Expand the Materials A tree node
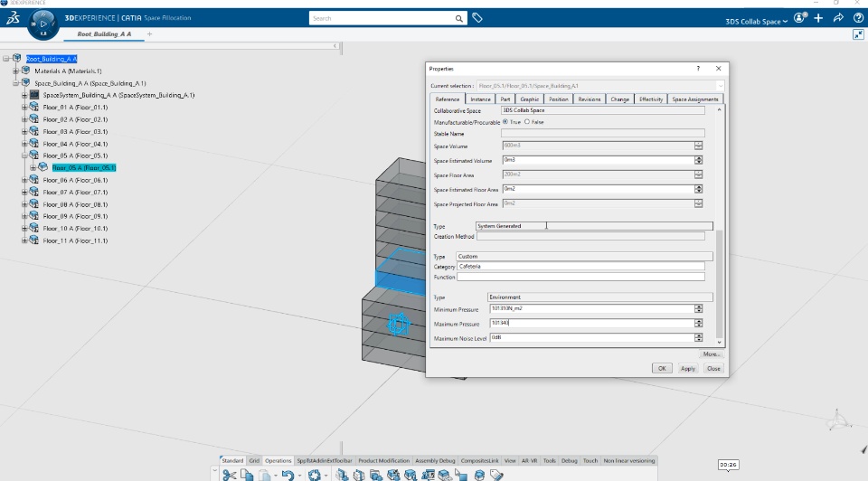The image size is (868, 481). pyautogui.click(x=16, y=71)
